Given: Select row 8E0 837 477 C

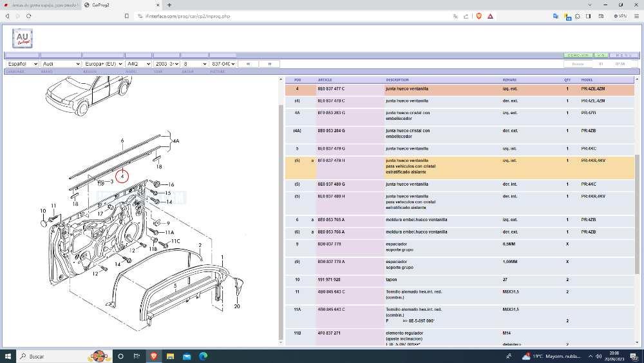Looking at the screenshot, I should point(460,89).
